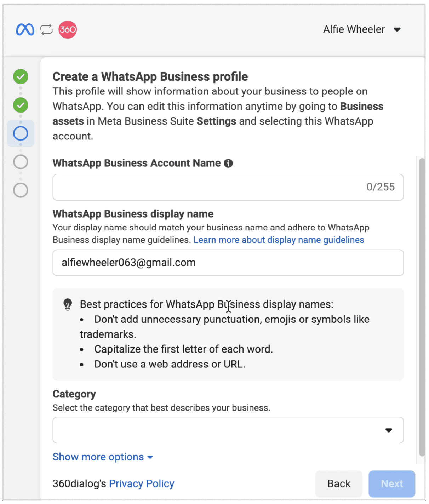Click 'Capitalize the first letter of each word.'
429x504 pixels.
point(183,349)
